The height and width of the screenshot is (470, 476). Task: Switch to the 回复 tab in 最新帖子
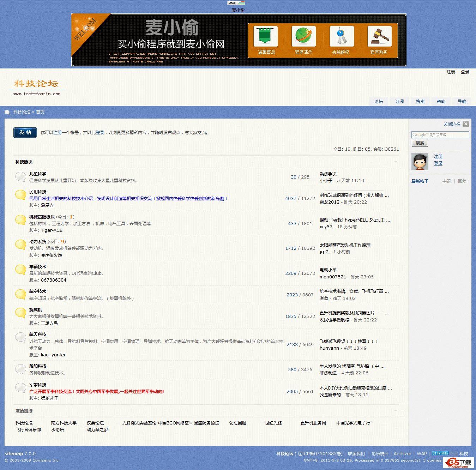click(462, 181)
